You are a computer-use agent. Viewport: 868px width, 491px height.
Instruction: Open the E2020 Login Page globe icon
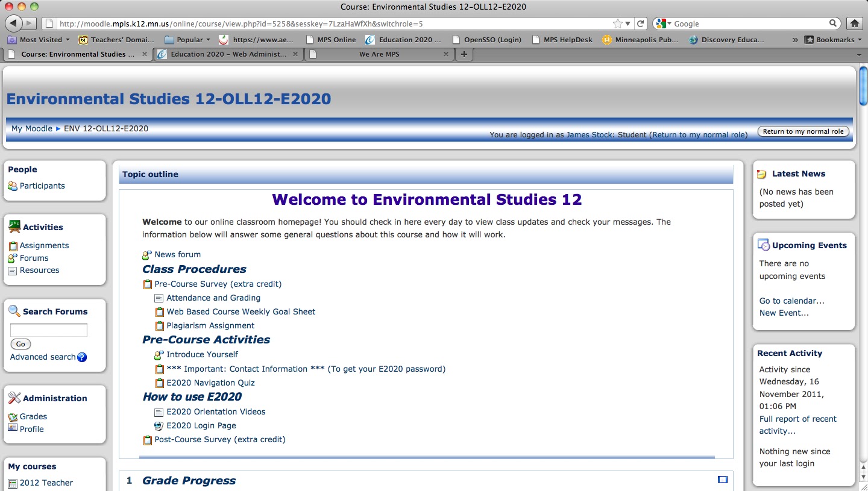click(x=158, y=425)
